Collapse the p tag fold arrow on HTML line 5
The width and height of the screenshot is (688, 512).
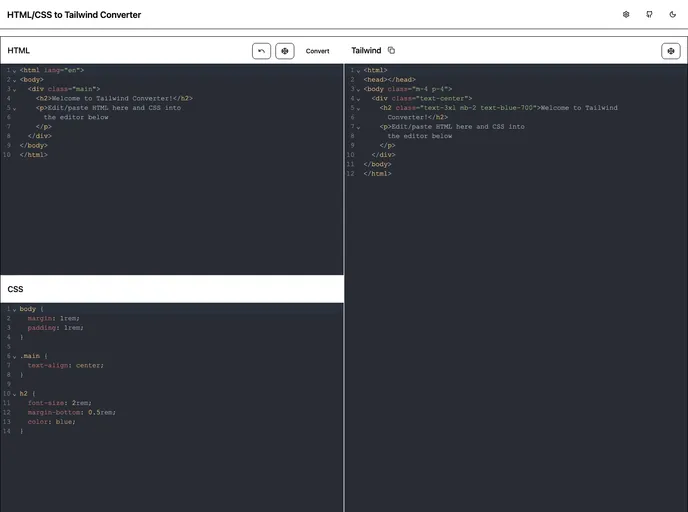coord(14,108)
